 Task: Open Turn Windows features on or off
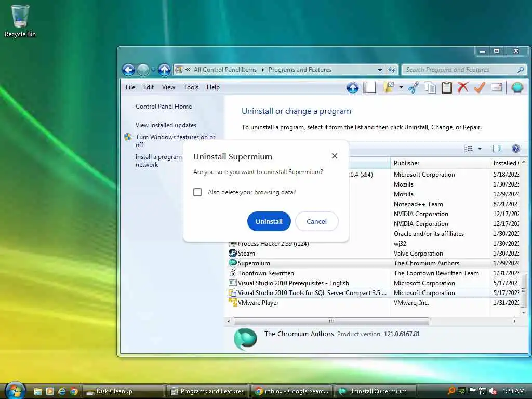[x=175, y=141]
